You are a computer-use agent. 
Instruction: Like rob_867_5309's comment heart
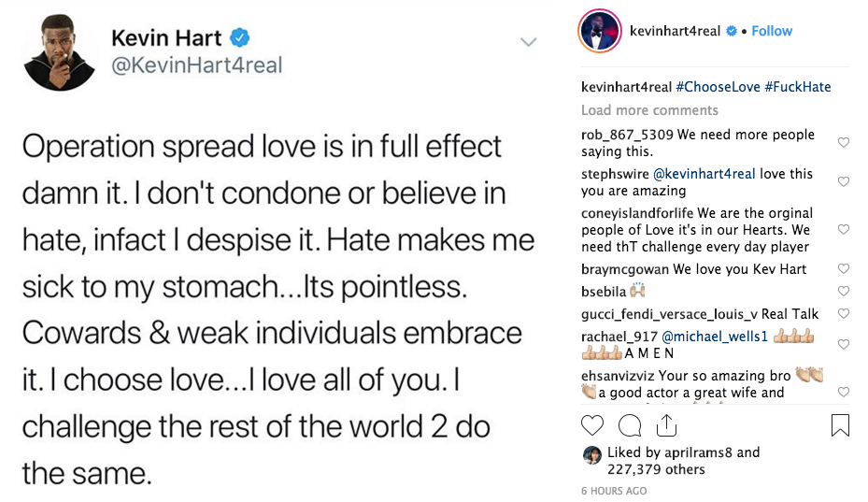[843, 142]
